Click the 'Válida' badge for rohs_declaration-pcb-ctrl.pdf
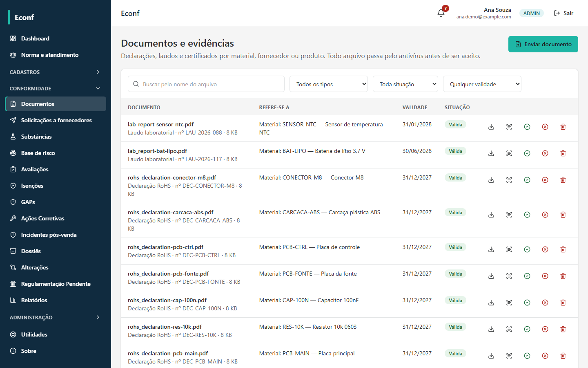 click(x=455, y=247)
